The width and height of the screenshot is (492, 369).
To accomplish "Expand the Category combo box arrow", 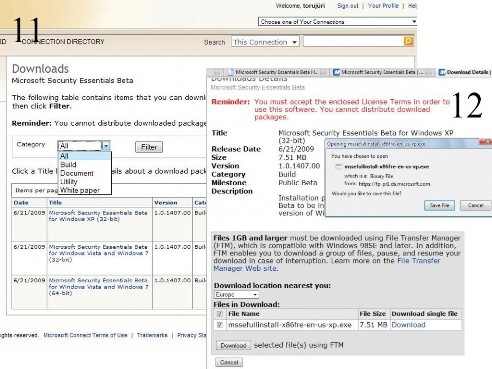I will (106, 146).
